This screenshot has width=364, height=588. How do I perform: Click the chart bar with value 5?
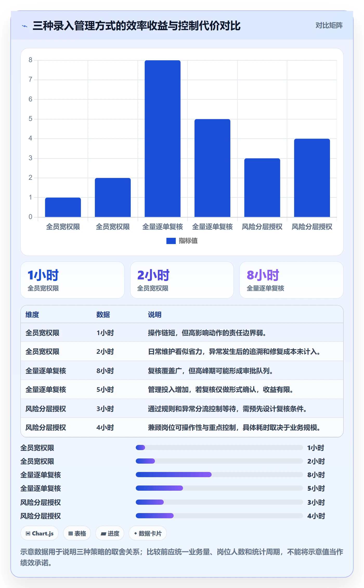[212, 168]
